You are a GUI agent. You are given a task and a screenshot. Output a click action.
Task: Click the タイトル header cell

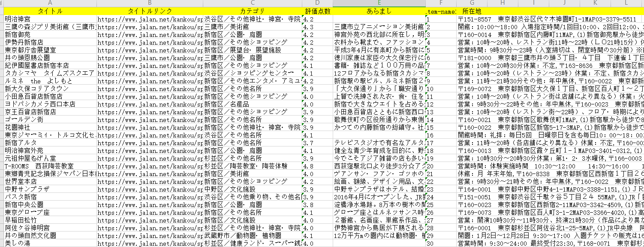[50, 11]
